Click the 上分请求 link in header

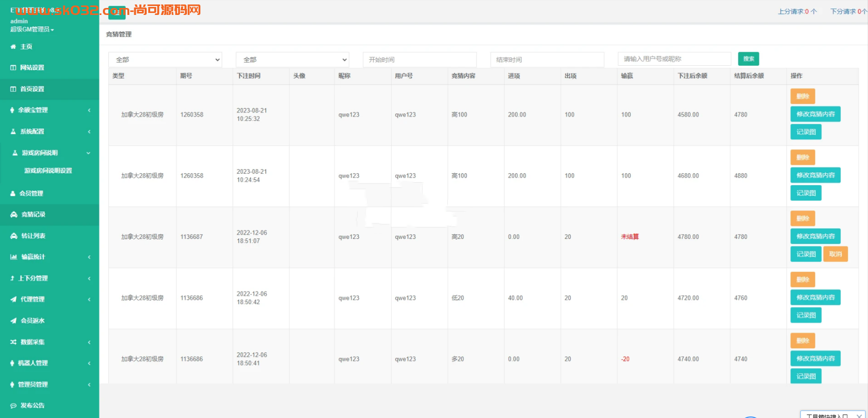tap(797, 11)
